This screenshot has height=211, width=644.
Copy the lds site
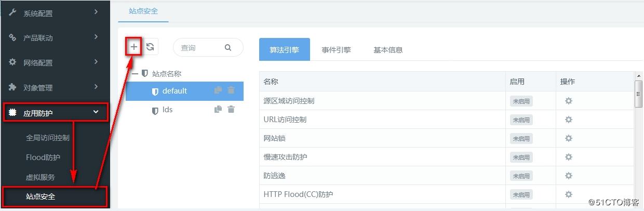pos(218,109)
